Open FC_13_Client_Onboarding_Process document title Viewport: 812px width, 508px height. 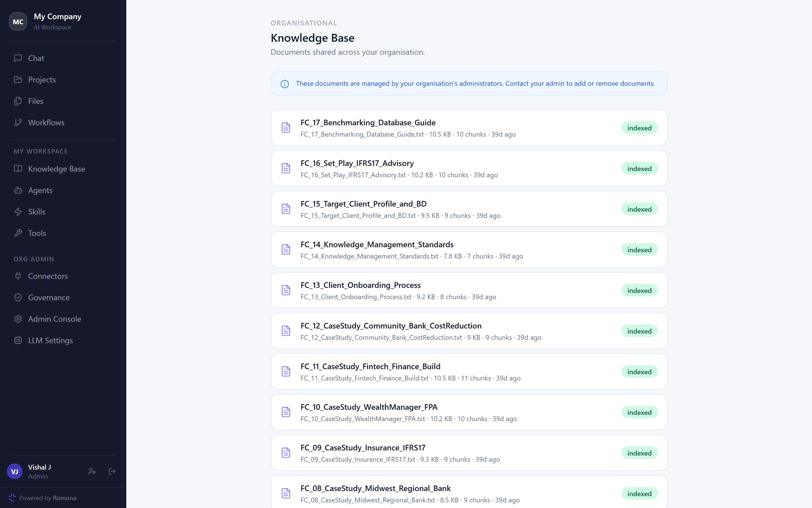[x=361, y=285]
